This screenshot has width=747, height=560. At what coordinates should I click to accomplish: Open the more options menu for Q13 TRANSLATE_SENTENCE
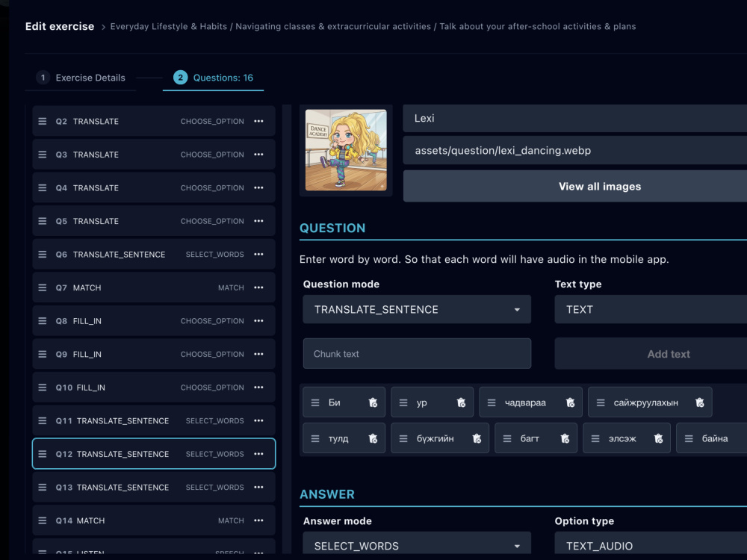tap(258, 488)
